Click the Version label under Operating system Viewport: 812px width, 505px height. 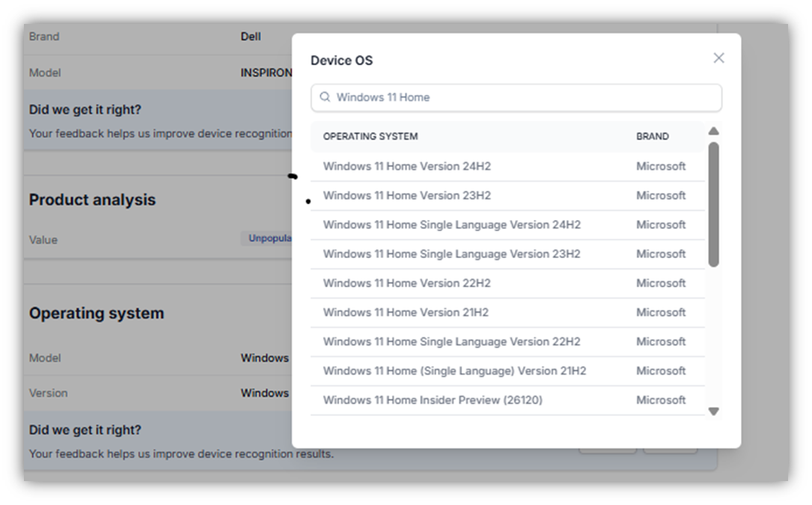(48, 393)
